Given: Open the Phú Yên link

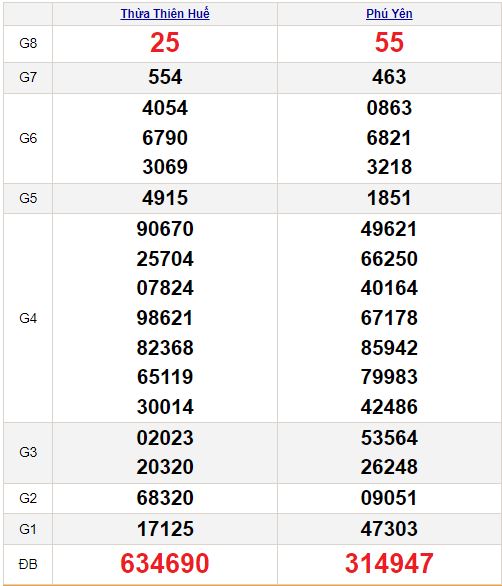Looking at the screenshot, I should [x=389, y=14].
